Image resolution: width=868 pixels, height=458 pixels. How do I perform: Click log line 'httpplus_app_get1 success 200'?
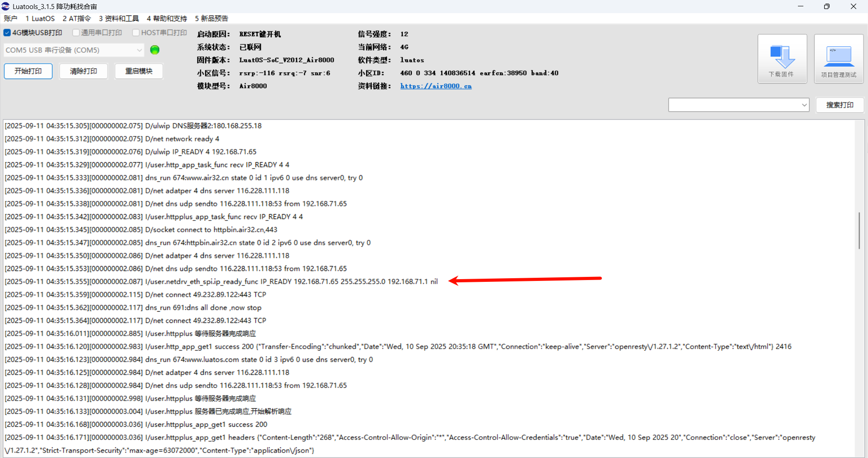click(136, 425)
